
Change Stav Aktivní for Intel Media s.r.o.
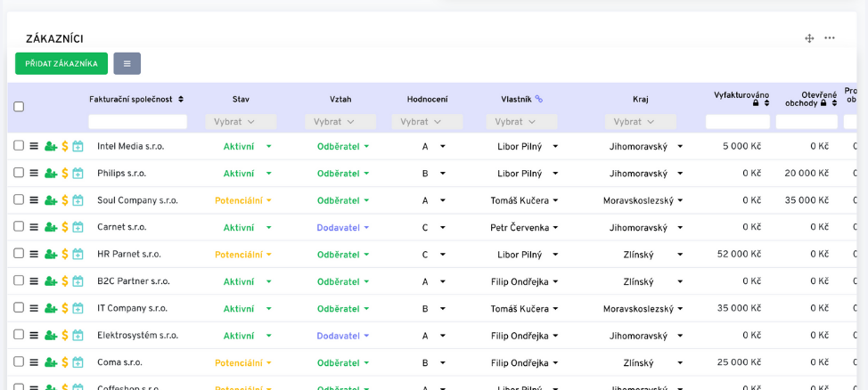click(248, 147)
